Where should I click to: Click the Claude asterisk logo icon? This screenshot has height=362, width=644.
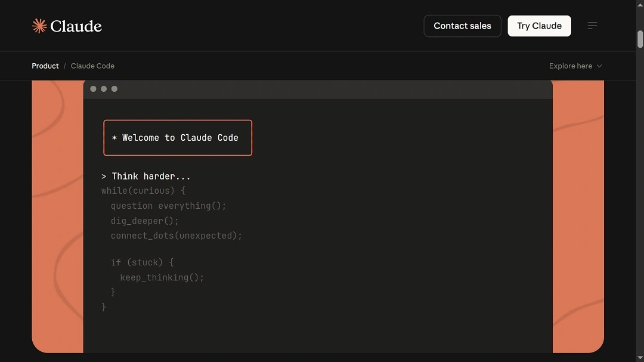click(39, 26)
